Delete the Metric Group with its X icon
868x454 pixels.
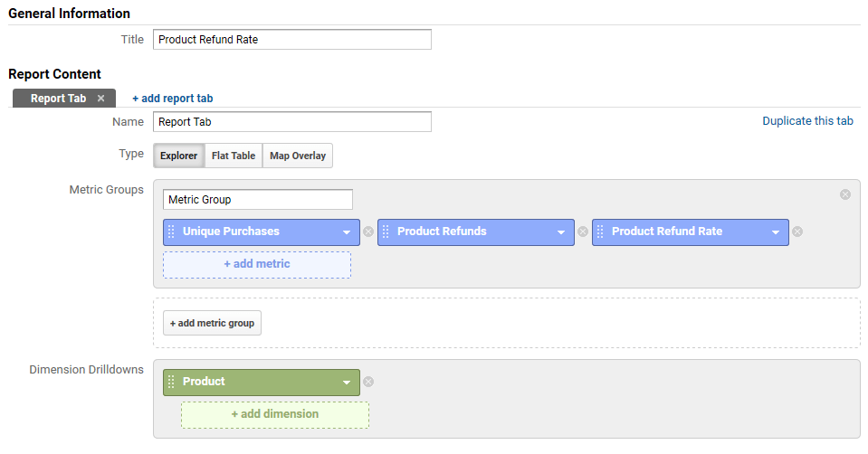(845, 194)
